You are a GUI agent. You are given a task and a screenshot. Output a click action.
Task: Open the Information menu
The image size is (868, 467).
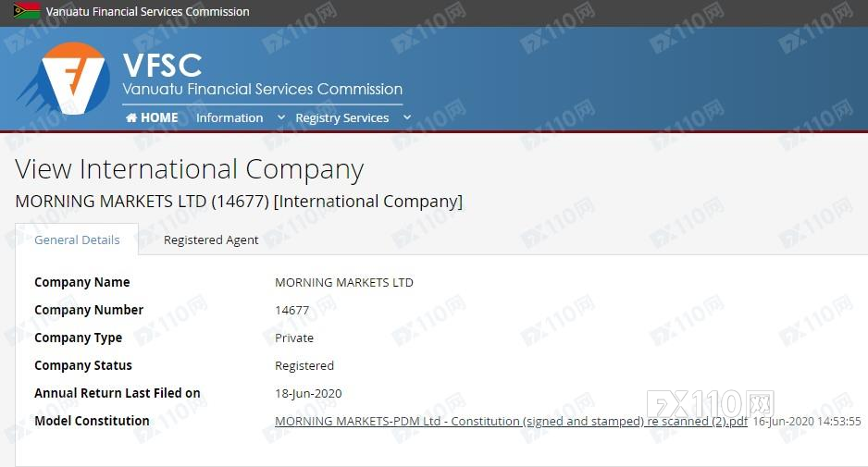pos(229,117)
